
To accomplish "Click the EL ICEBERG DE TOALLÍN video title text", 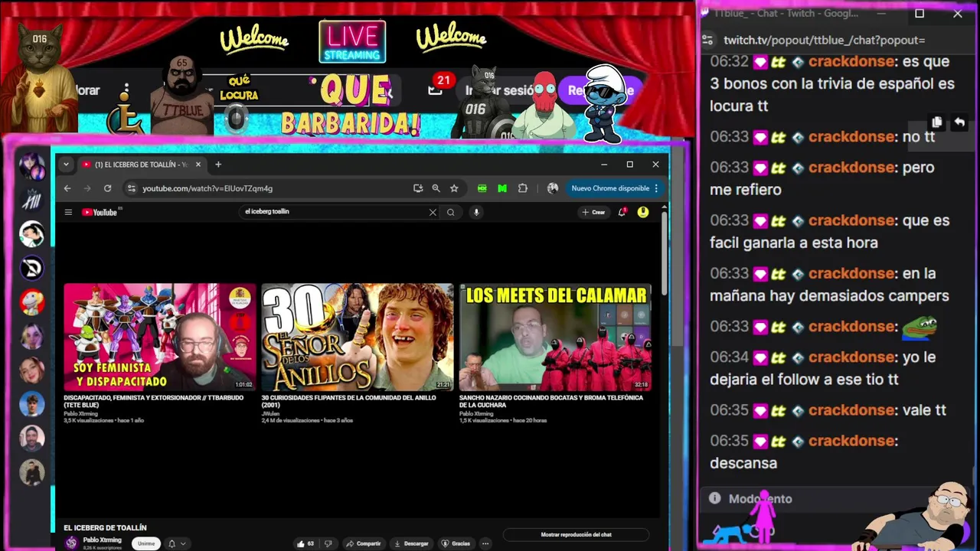I will [x=105, y=527].
